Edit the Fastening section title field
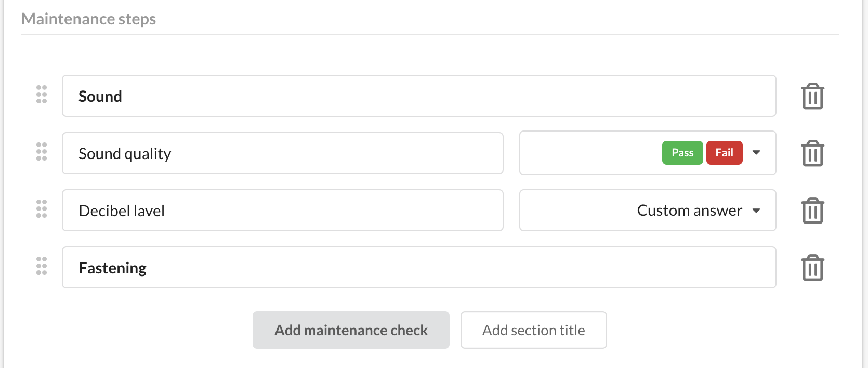The height and width of the screenshot is (368, 868). click(x=418, y=268)
